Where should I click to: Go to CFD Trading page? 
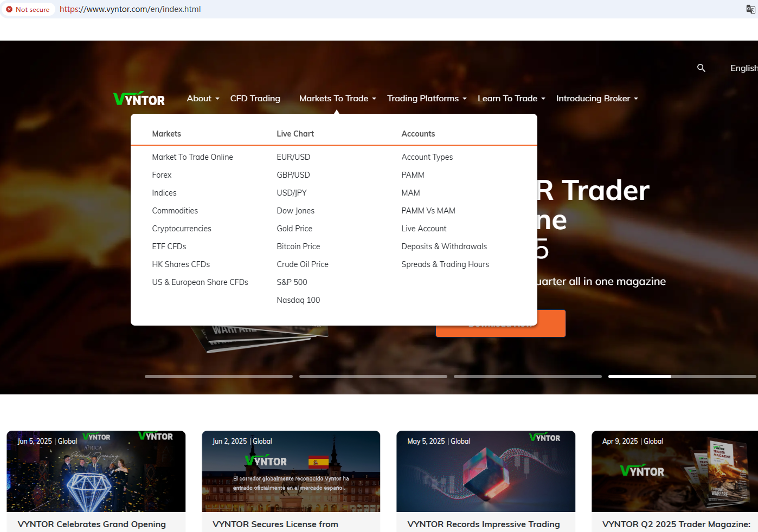255,99
